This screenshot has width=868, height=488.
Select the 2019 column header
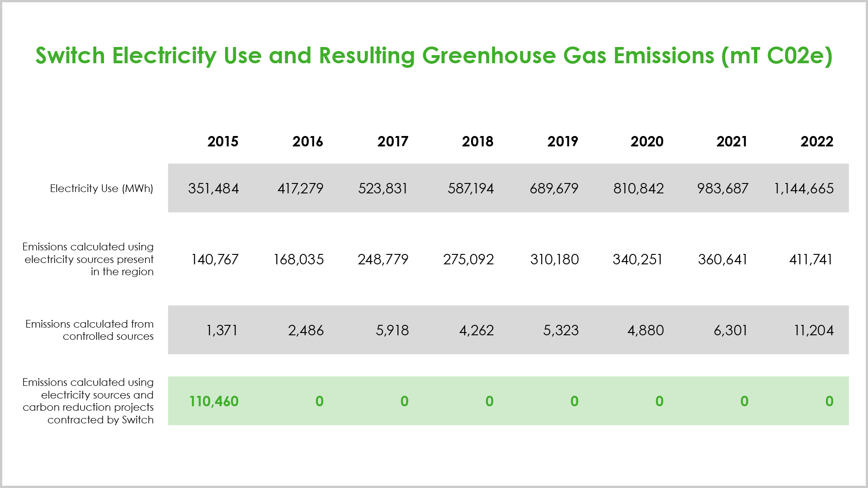tap(563, 141)
